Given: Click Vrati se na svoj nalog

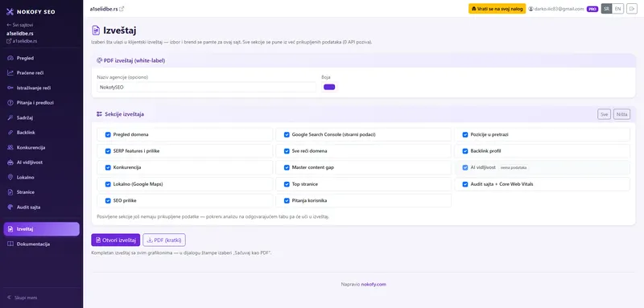Looking at the screenshot, I should tap(497, 9).
